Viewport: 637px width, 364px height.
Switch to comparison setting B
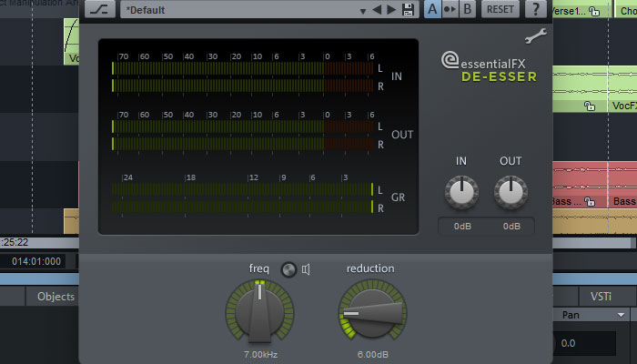click(467, 9)
